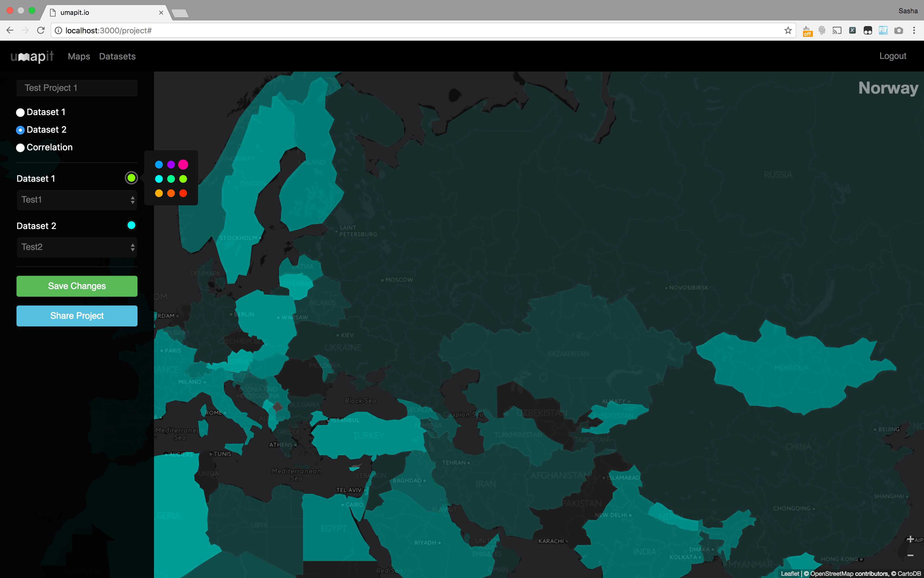Click the camera screenshot extension icon
The height and width of the screenshot is (578, 924).
899,30
